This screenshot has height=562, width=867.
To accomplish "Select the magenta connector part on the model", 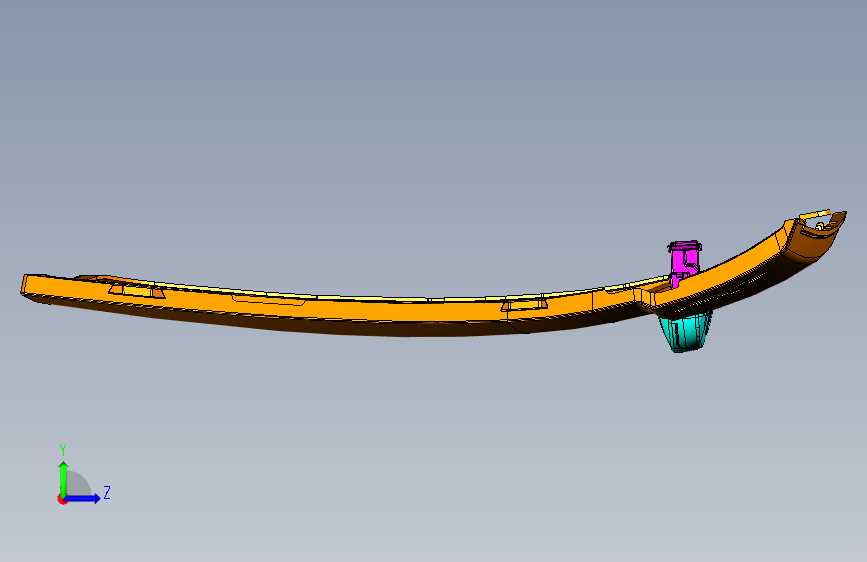I will (684, 262).
